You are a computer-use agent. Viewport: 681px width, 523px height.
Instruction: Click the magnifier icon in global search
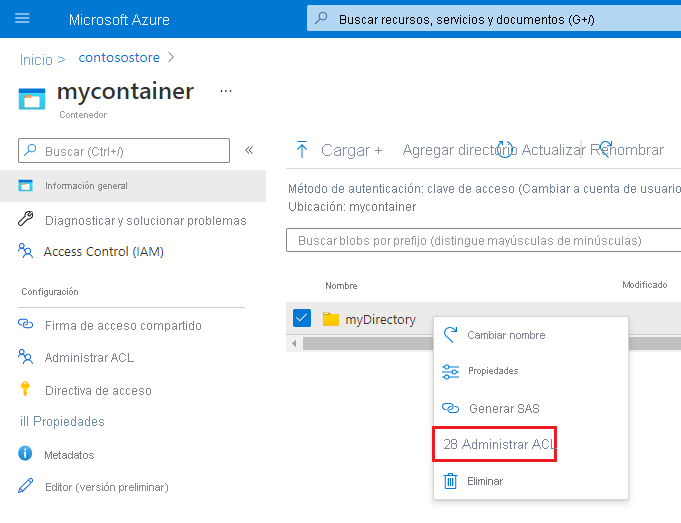[321, 18]
